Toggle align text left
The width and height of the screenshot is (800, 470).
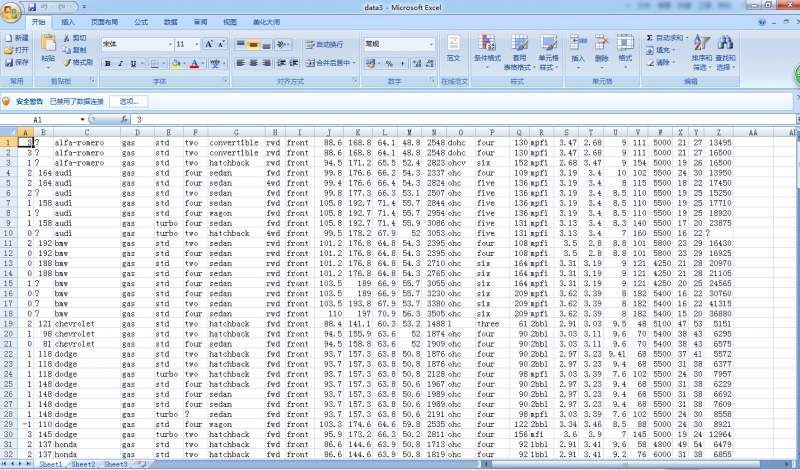[x=240, y=63]
